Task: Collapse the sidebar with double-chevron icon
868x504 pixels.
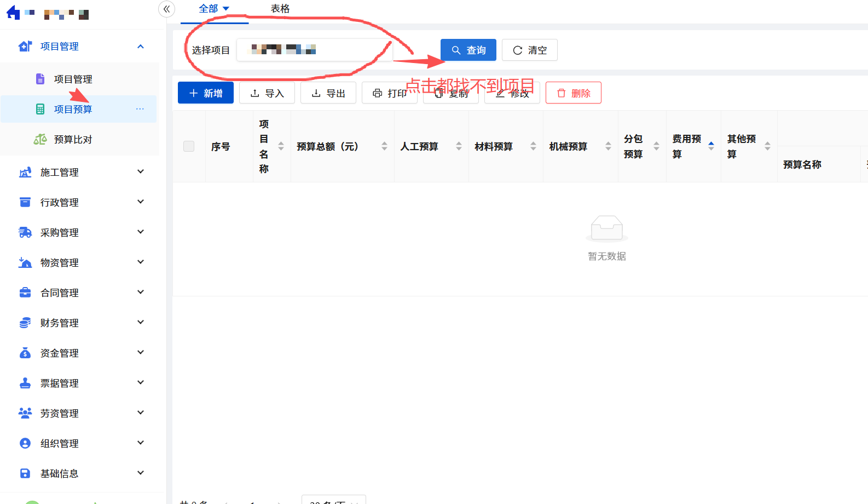Action: 166,9
